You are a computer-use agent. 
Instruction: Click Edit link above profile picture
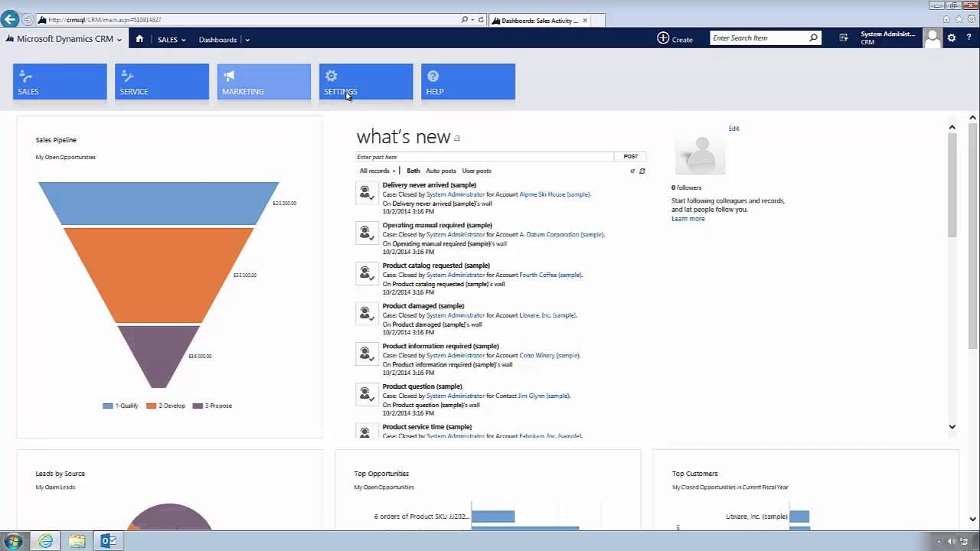(x=733, y=129)
